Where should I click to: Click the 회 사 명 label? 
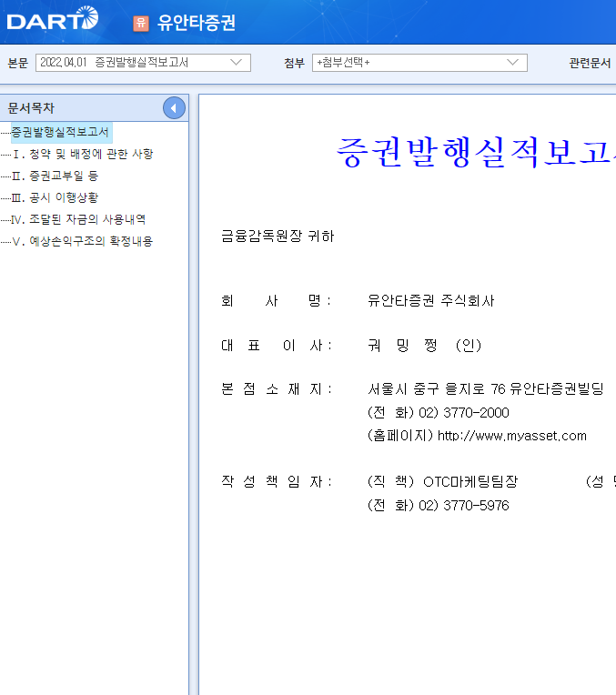(276, 300)
